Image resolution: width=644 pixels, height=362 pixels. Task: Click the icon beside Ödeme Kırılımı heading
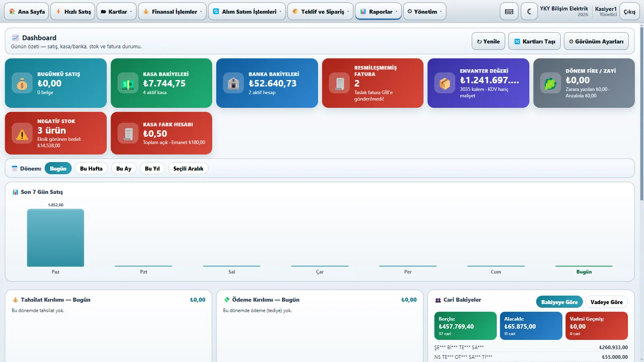click(x=227, y=300)
